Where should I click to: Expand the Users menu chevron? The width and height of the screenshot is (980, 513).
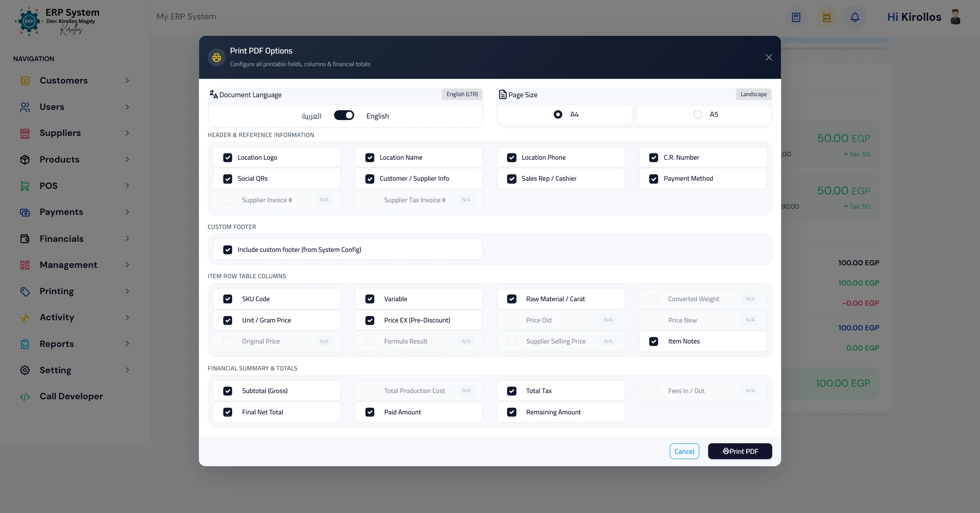(x=127, y=107)
